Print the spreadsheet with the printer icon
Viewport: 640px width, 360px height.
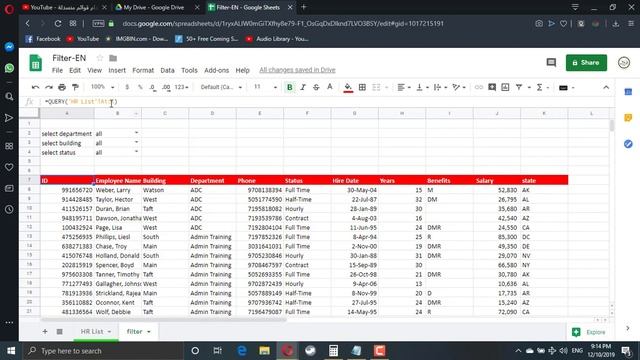coord(62,87)
